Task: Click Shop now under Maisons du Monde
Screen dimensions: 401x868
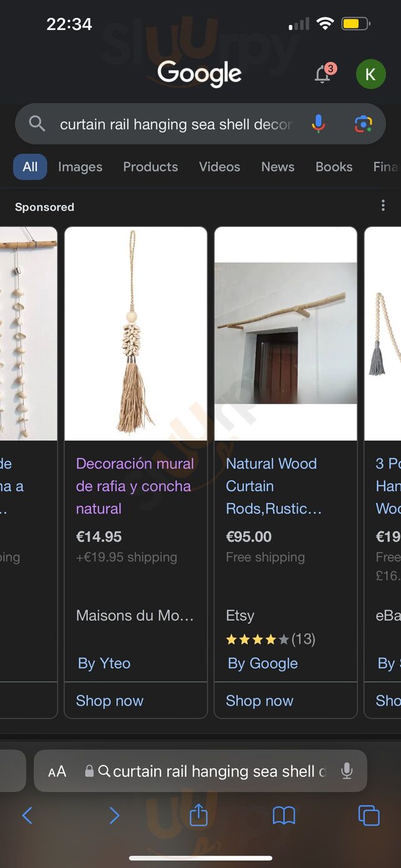Action: pos(110,701)
